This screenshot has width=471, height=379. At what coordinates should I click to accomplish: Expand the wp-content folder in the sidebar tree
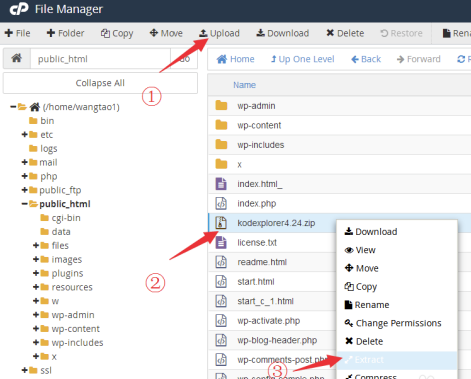point(36,329)
